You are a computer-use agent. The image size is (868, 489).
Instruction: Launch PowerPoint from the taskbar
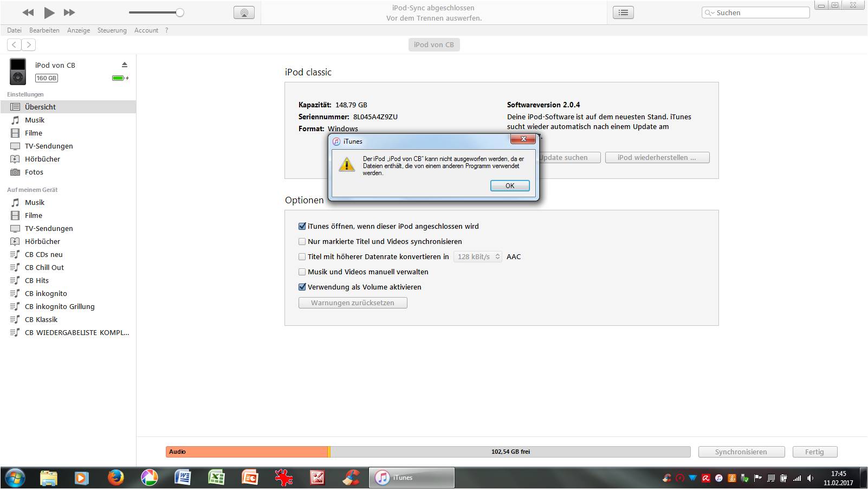(x=250, y=478)
